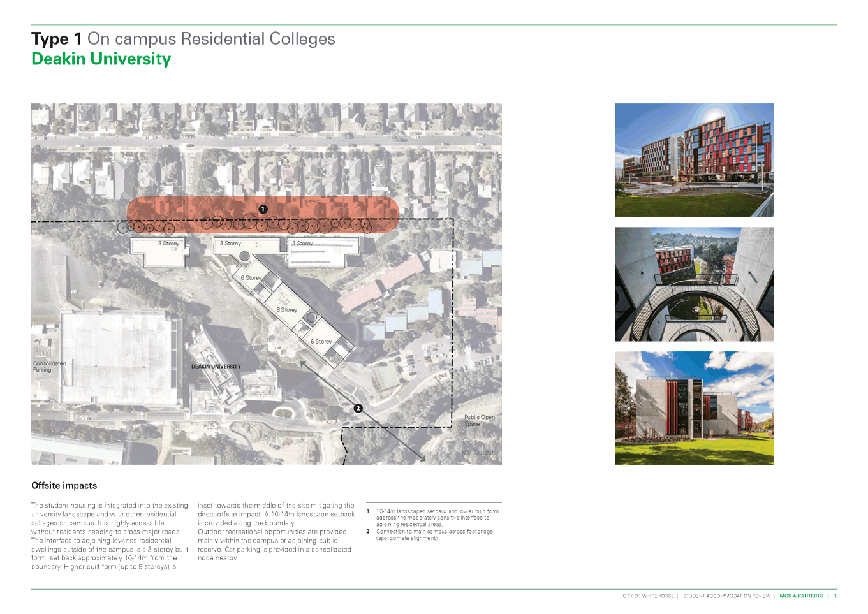The image size is (868, 614).
Task: Select the paragraph beginning "The student housing is integrated"
Action: click(110, 536)
